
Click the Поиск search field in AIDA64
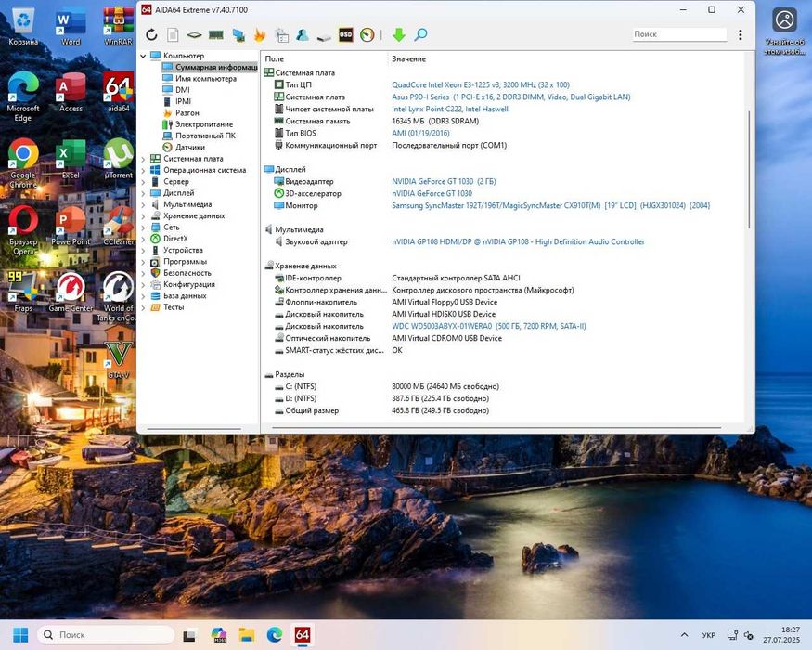pyautogui.click(x=678, y=34)
